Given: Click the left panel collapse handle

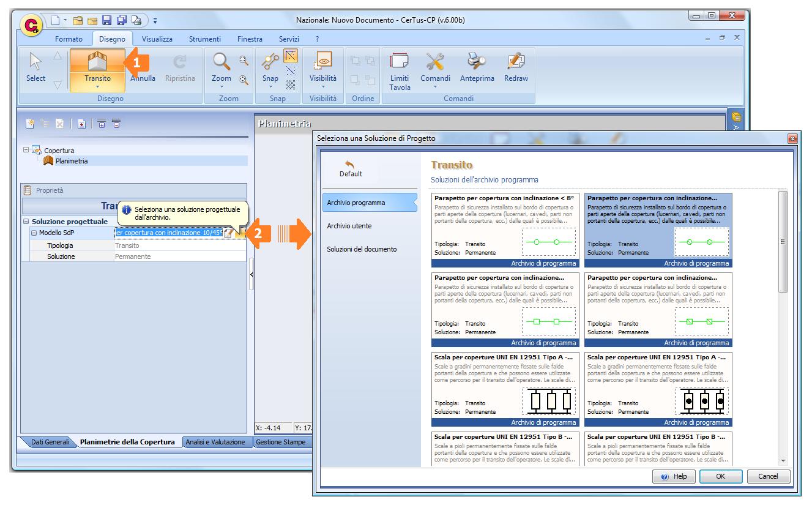Looking at the screenshot, I should point(251,275).
